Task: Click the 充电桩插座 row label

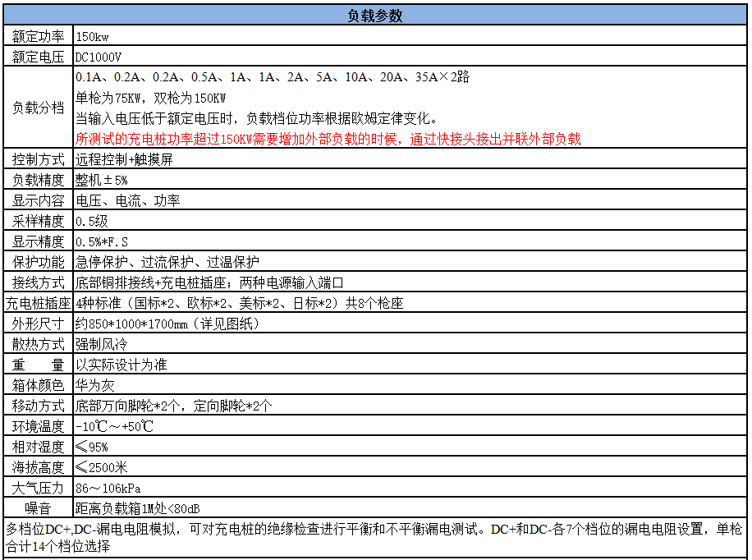Action: point(38,304)
